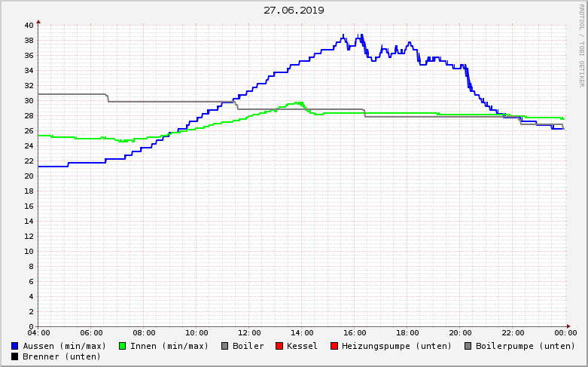Click the 12 y-axis label
The image size is (588, 367).
[x=29, y=237]
